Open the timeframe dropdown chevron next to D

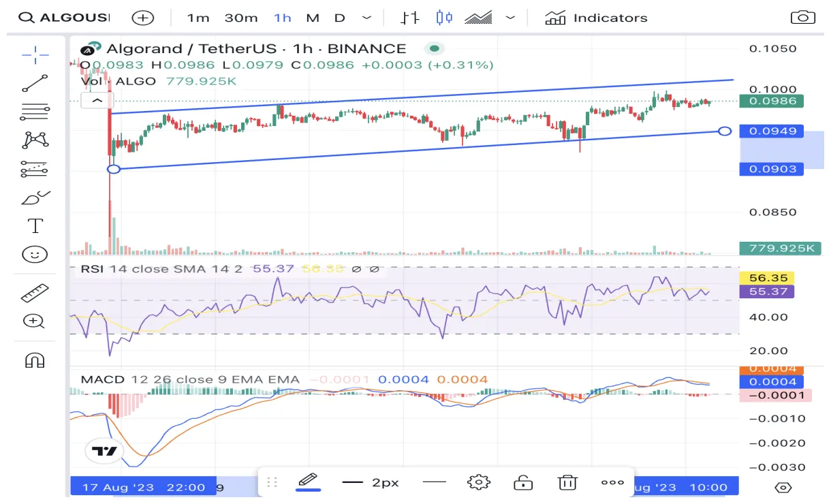366,18
